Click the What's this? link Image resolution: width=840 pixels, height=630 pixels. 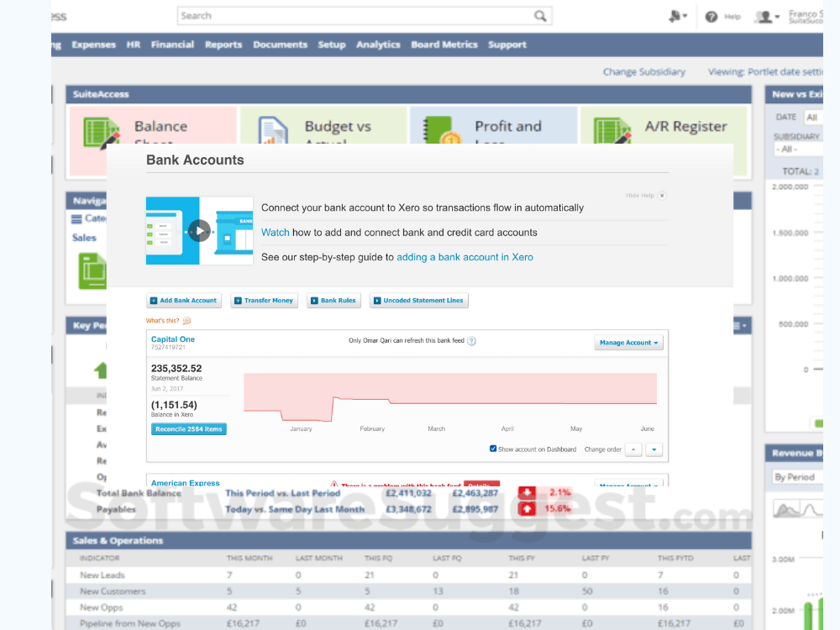click(162, 321)
